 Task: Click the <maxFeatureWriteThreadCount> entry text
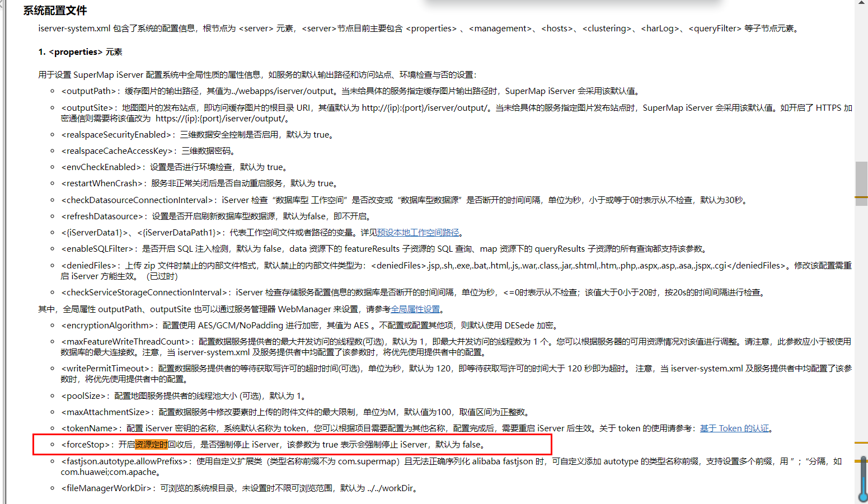[x=457, y=347]
